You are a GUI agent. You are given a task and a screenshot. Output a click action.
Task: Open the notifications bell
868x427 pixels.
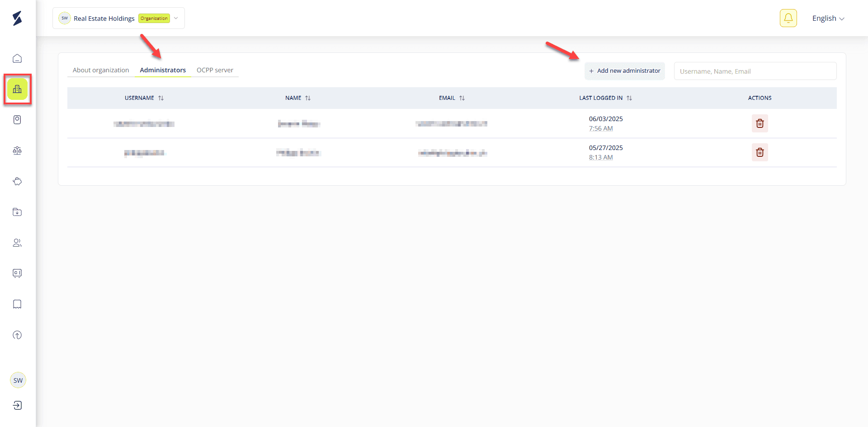click(x=788, y=18)
